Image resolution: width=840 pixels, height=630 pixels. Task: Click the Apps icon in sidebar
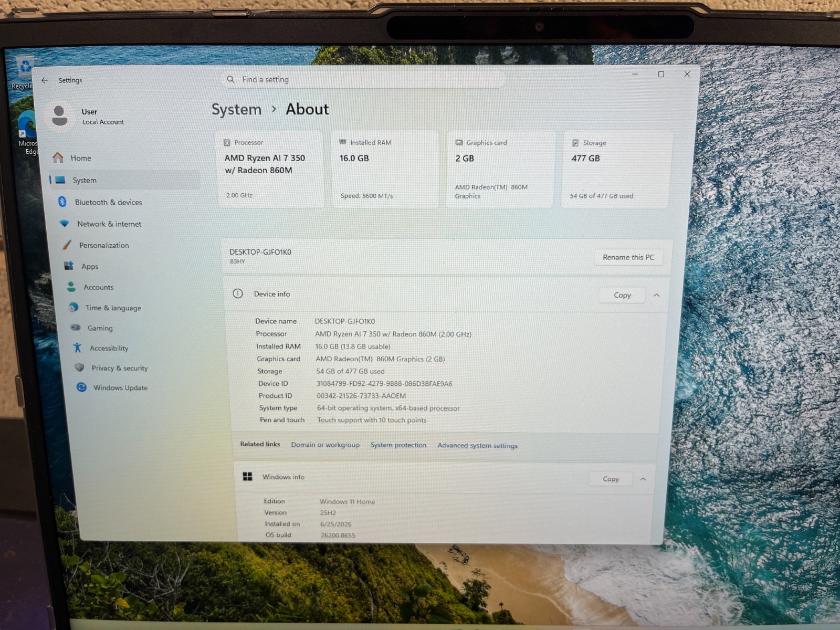point(69,266)
